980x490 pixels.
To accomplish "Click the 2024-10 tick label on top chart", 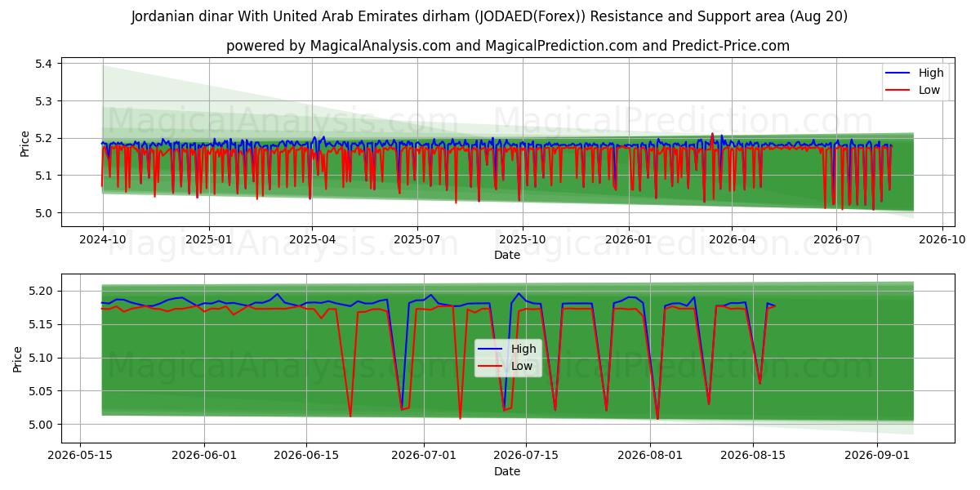I will pos(103,241).
